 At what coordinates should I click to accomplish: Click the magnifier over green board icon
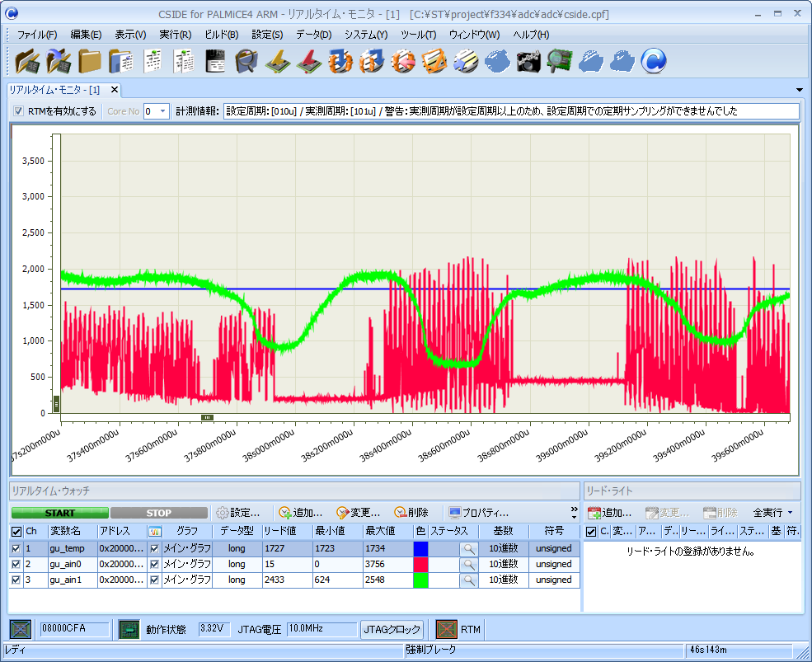point(560,61)
